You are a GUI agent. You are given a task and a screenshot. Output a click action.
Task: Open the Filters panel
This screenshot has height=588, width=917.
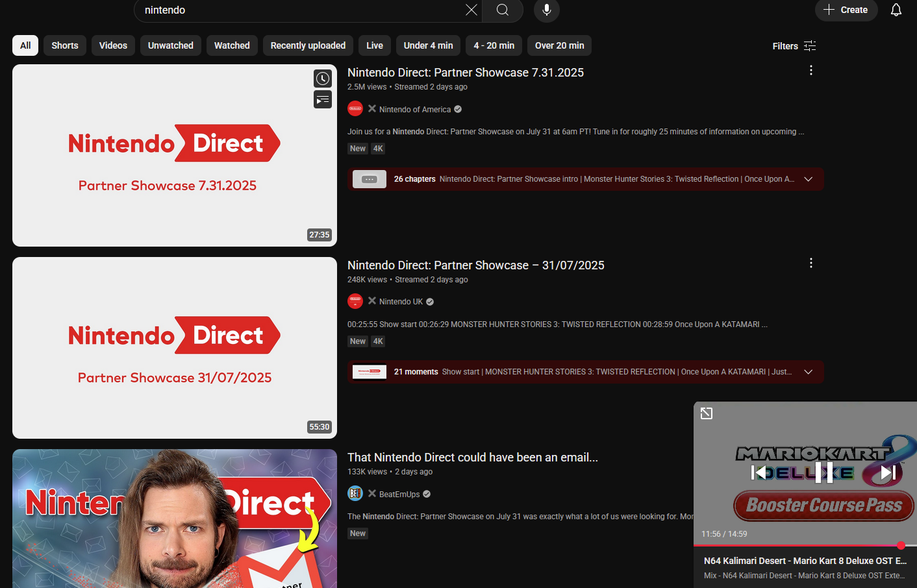click(x=794, y=46)
